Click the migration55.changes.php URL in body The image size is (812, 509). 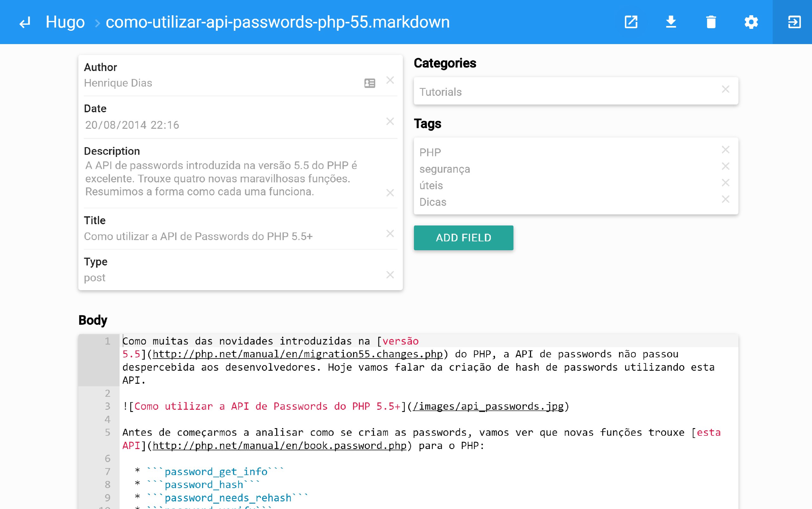coord(298,354)
